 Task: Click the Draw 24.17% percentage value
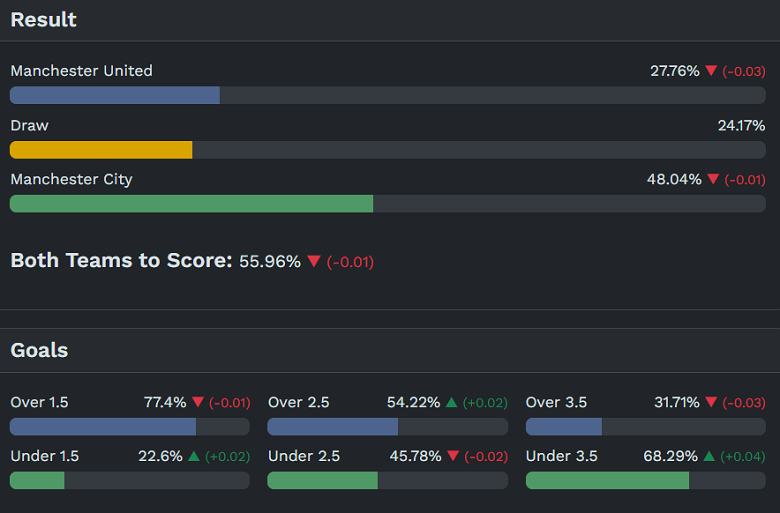[741, 126]
